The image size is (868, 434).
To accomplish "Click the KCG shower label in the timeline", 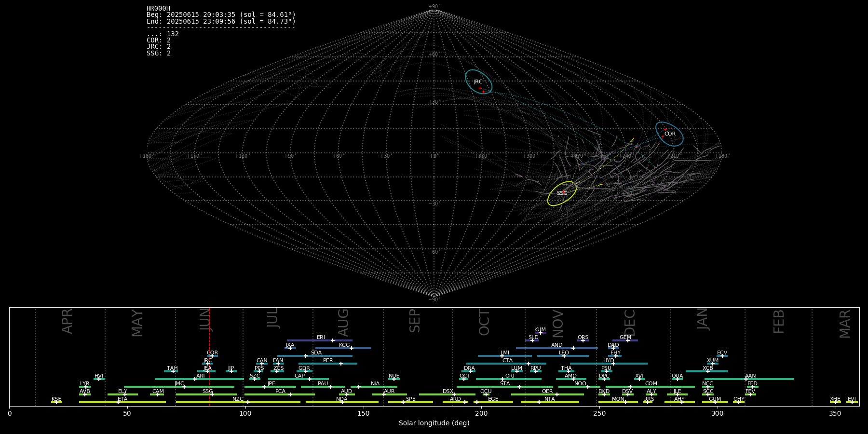I will (x=344, y=345).
